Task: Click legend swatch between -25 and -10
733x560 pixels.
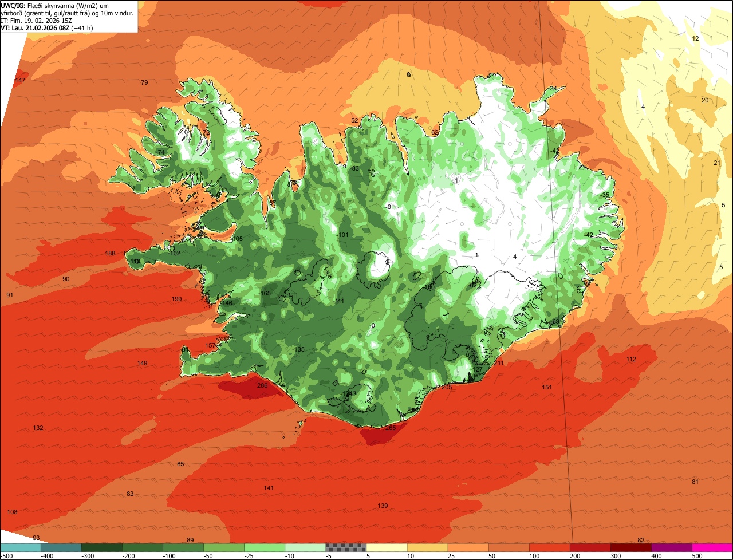Action: (265, 547)
